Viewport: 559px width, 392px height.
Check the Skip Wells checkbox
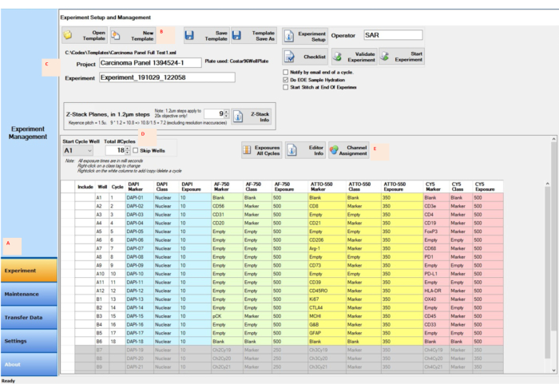[x=136, y=151]
